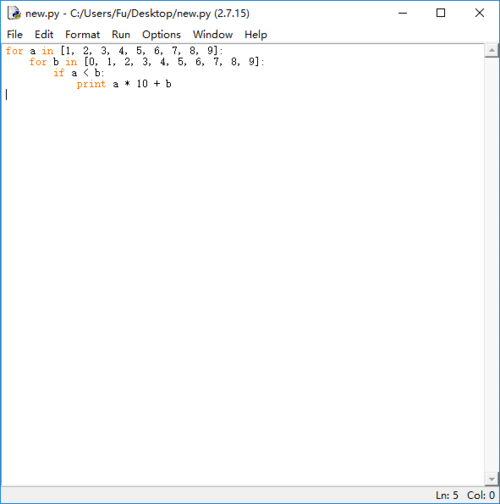Maximize the new.py editor window

tap(441, 13)
